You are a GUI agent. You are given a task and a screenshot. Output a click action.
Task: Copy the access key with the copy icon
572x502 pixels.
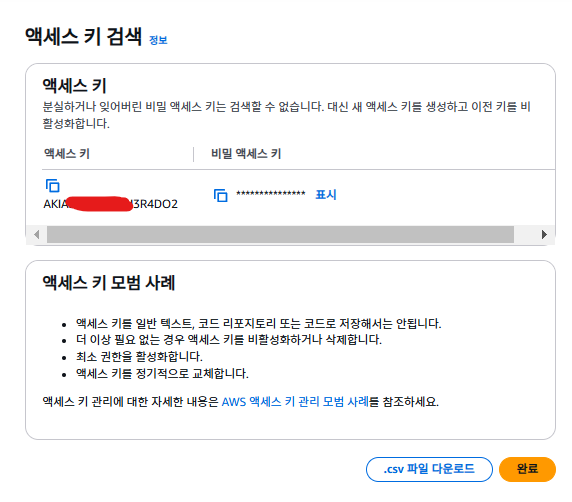point(53,185)
